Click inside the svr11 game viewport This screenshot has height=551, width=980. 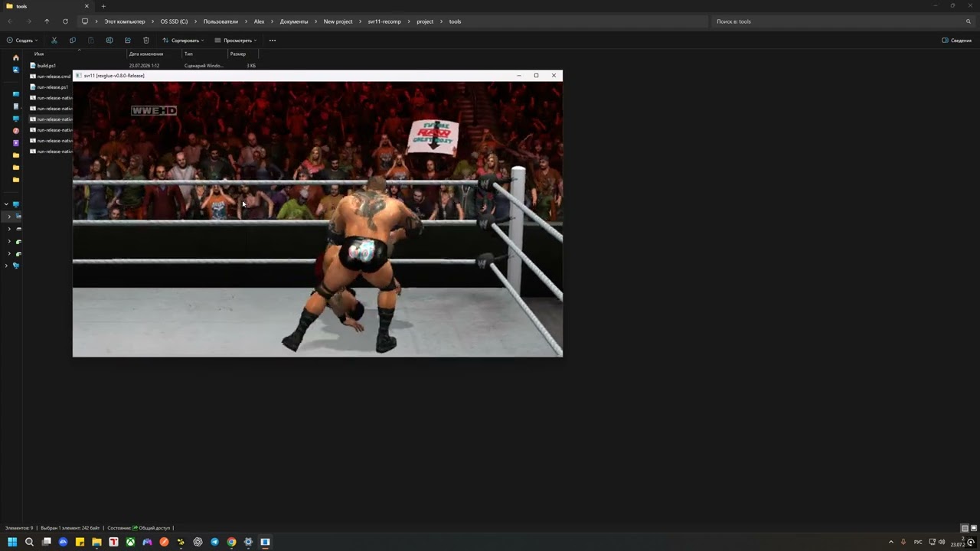318,219
